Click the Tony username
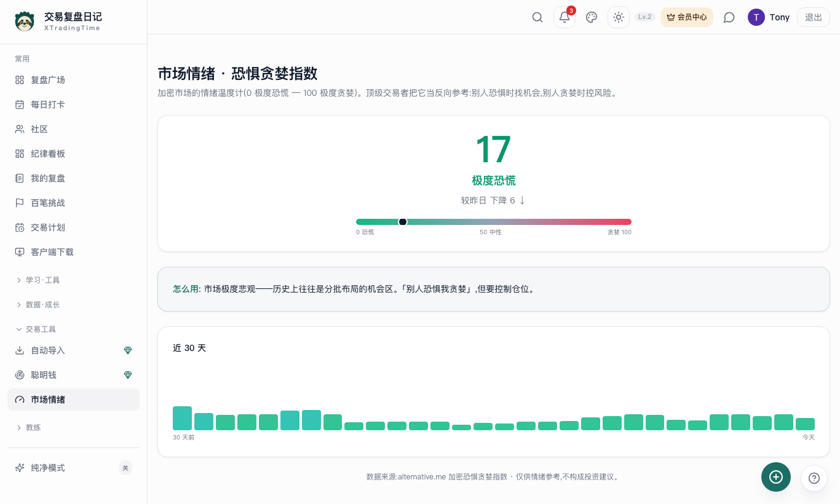The height and width of the screenshot is (504, 840). point(780,17)
